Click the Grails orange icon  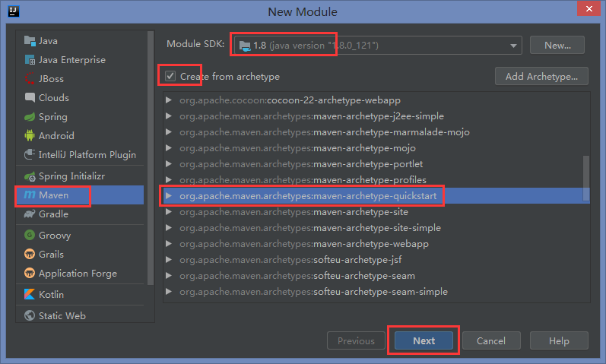point(30,254)
